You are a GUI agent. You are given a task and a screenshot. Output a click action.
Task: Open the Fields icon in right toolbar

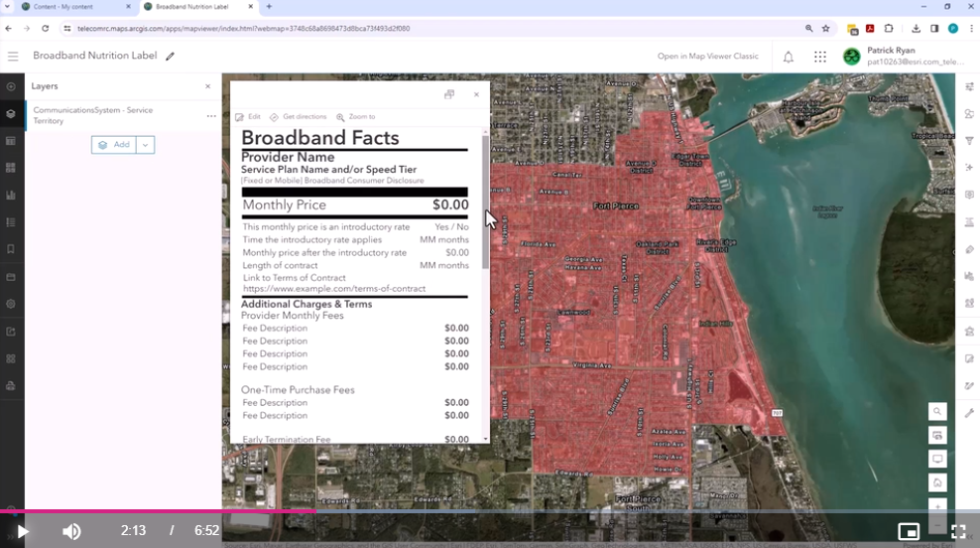click(969, 222)
